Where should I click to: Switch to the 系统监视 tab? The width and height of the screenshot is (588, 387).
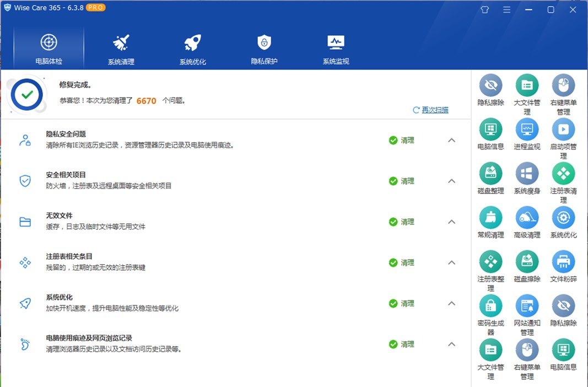[x=336, y=48]
